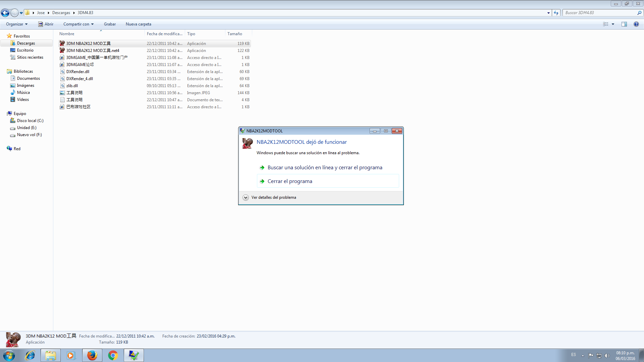Open Sitios recientes in the sidebar

tap(30, 57)
